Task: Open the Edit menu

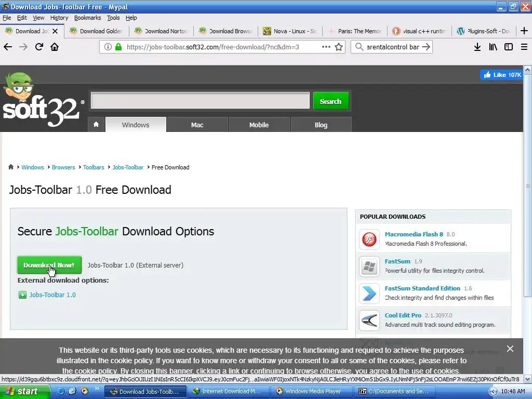Action: click(22, 18)
